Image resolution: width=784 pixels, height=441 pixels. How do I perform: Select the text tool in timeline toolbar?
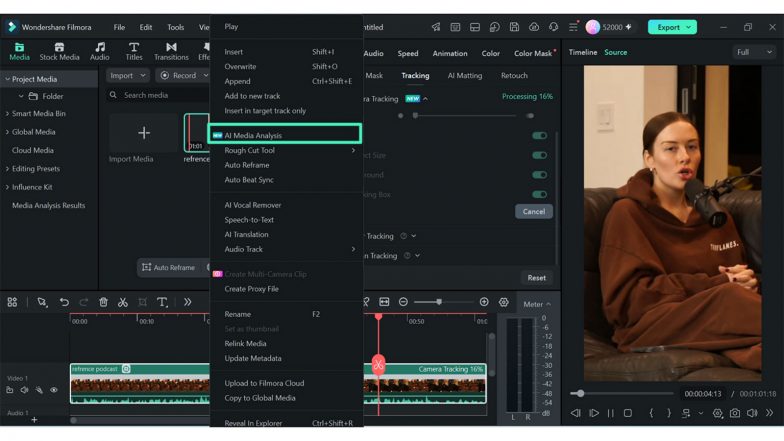tap(162, 302)
